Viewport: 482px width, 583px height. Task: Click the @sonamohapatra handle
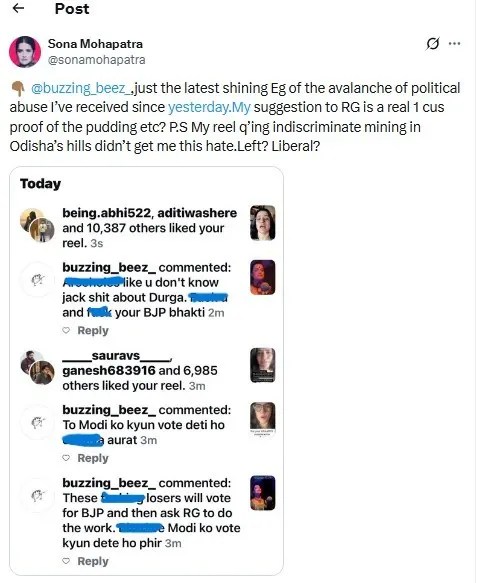click(96, 60)
